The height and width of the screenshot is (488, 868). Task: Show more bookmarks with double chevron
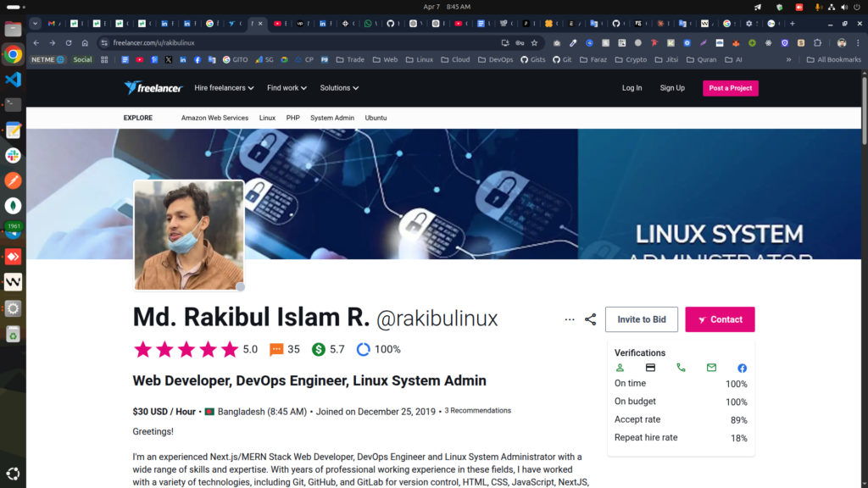pyautogui.click(x=789, y=59)
